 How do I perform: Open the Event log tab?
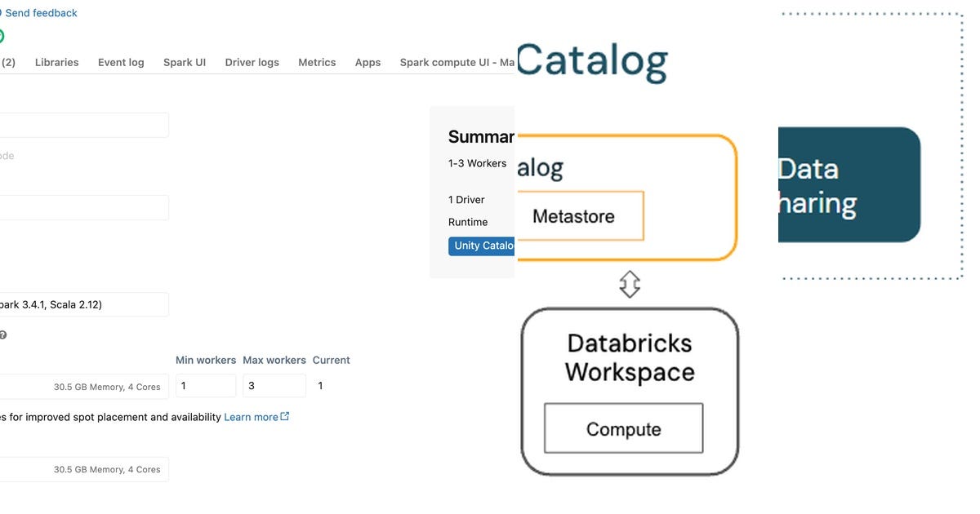click(x=121, y=62)
